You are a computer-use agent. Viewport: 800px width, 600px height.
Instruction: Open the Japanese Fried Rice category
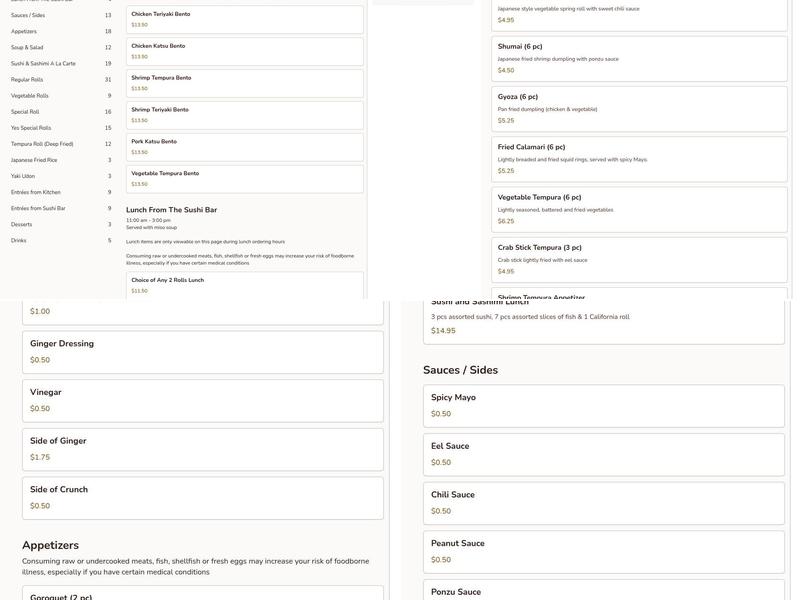[x=34, y=160]
